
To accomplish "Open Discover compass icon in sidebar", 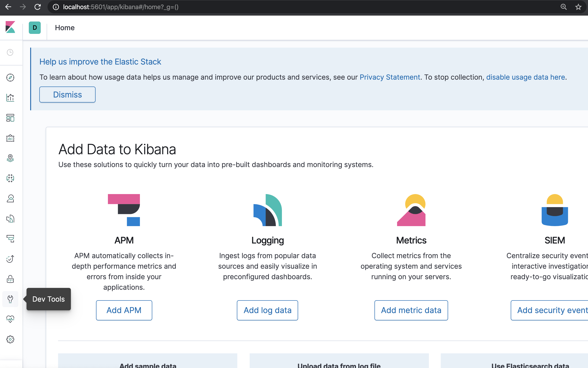I will (x=10, y=78).
